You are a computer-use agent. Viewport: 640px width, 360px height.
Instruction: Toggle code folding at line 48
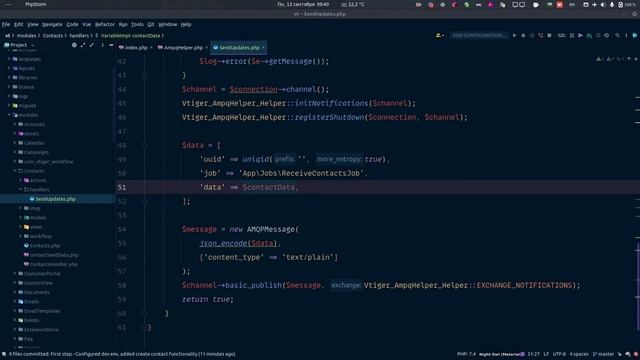144,145
